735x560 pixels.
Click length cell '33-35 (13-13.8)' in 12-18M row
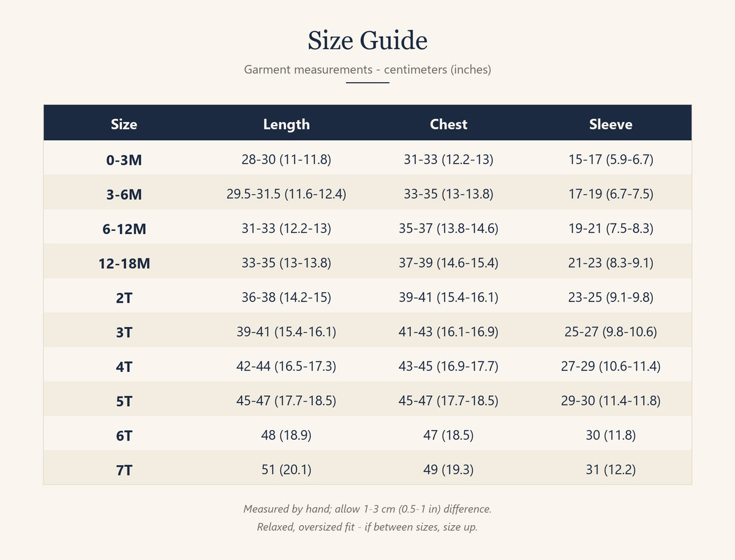[286, 263]
